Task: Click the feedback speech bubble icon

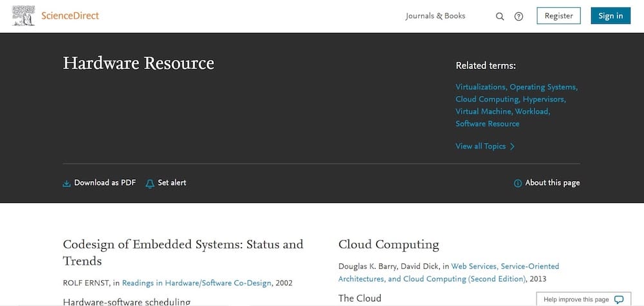Action: click(x=619, y=300)
